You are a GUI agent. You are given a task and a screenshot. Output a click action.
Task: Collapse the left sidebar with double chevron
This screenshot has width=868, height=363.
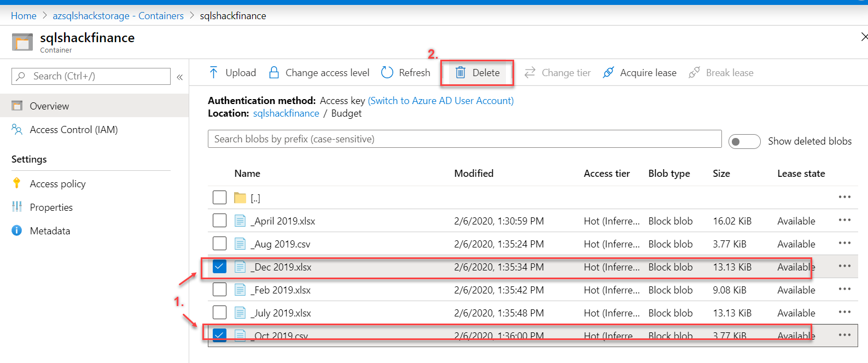coord(179,77)
